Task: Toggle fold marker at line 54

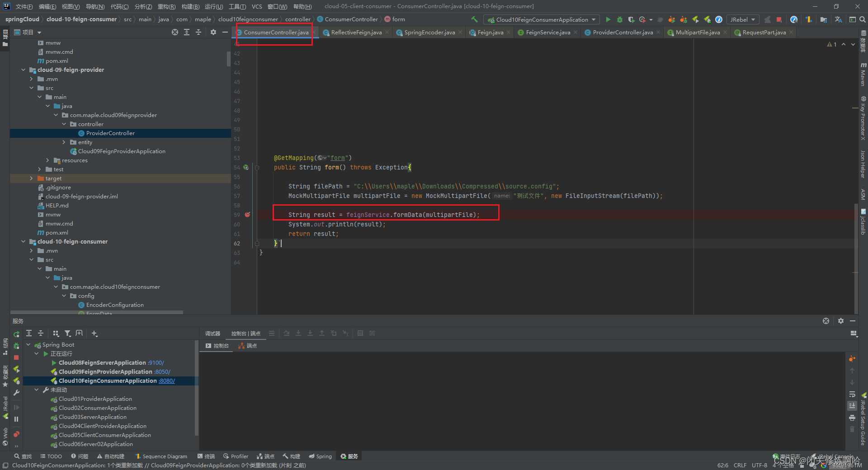Action: click(x=257, y=168)
